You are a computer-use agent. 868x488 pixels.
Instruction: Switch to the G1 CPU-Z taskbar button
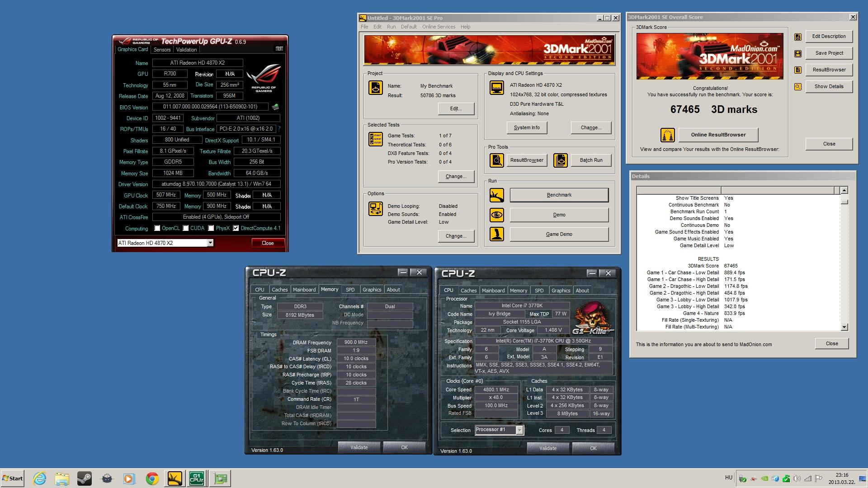click(x=197, y=478)
